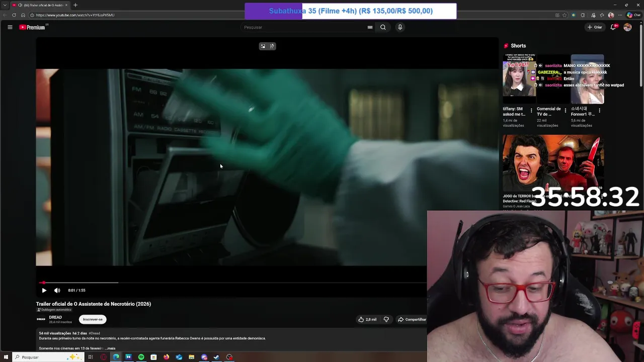
Task: Open File Explorer from the taskbar
Action: tap(191, 357)
